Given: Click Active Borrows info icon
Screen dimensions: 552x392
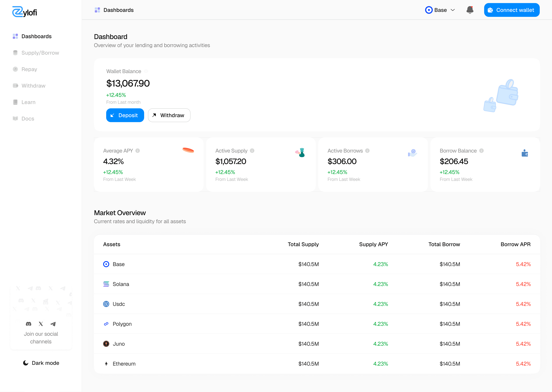Looking at the screenshot, I should (367, 151).
